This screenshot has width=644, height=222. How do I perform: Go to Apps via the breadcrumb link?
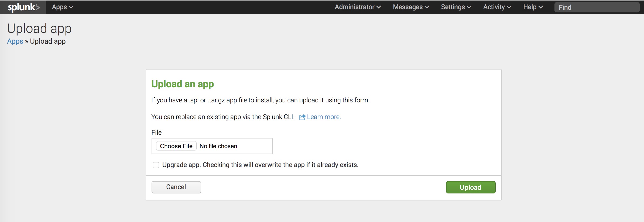tap(15, 41)
